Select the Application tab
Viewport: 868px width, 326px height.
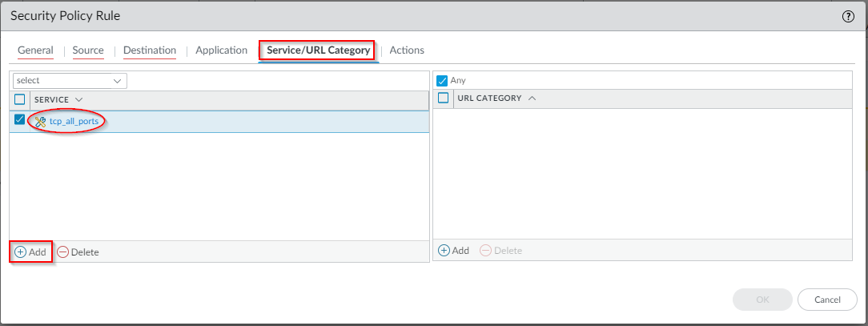(222, 50)
